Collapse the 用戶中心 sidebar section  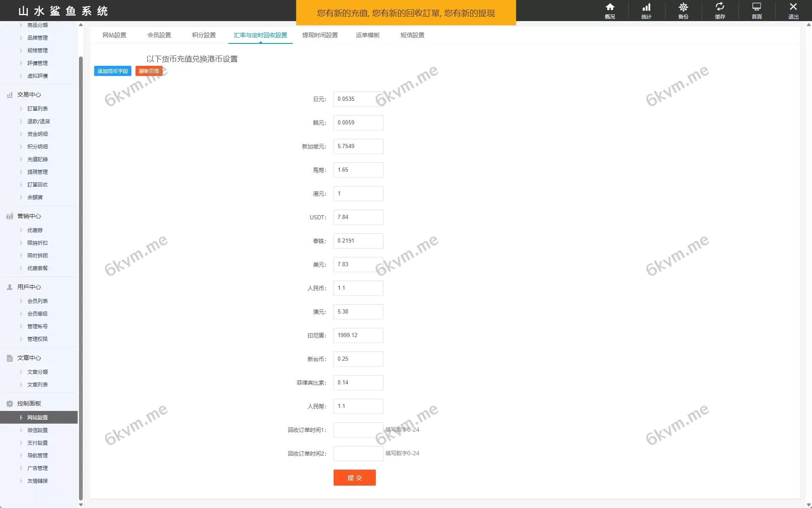click(x=29, y=287)
